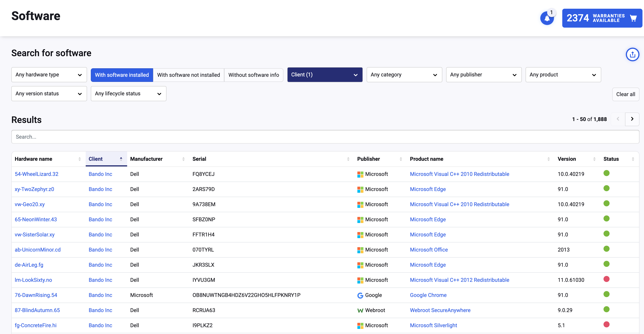Click Microsoft logo in 54-WheelLizard.32 row

360,174
